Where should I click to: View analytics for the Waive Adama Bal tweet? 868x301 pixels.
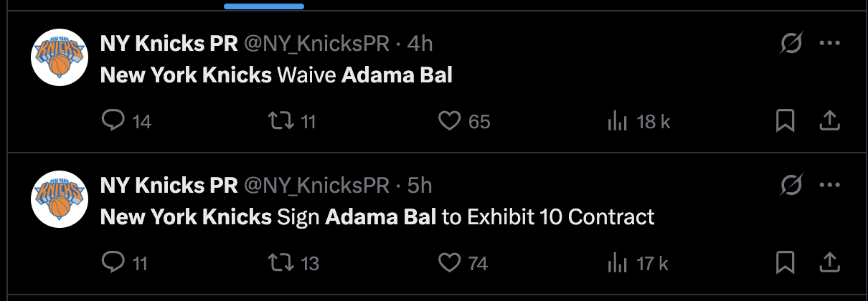tap(617, 121)
